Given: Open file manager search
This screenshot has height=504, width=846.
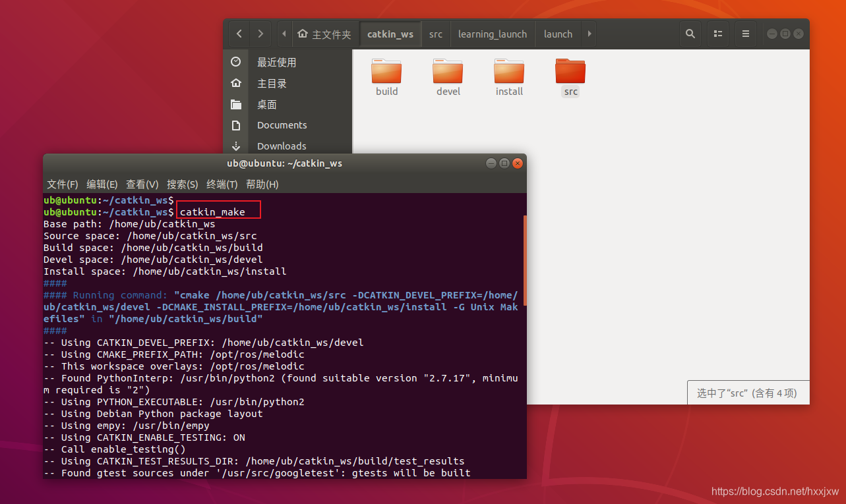Looking at the screenshot, I should tap(690, 34).
